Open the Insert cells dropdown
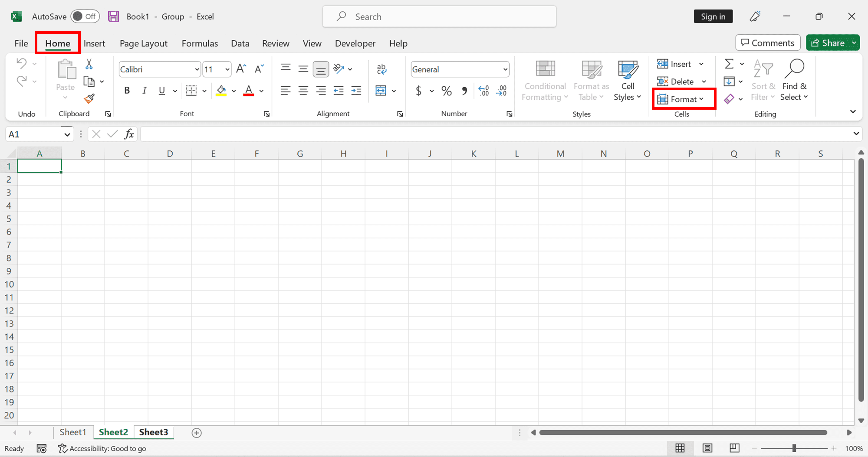This screenshot has height=457, width=868. point(701,64)
